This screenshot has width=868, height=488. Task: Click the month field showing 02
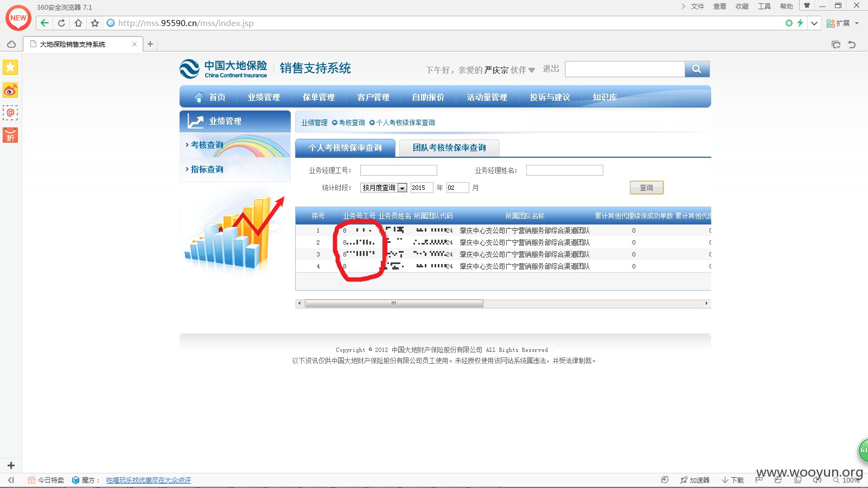pos(457,188)
